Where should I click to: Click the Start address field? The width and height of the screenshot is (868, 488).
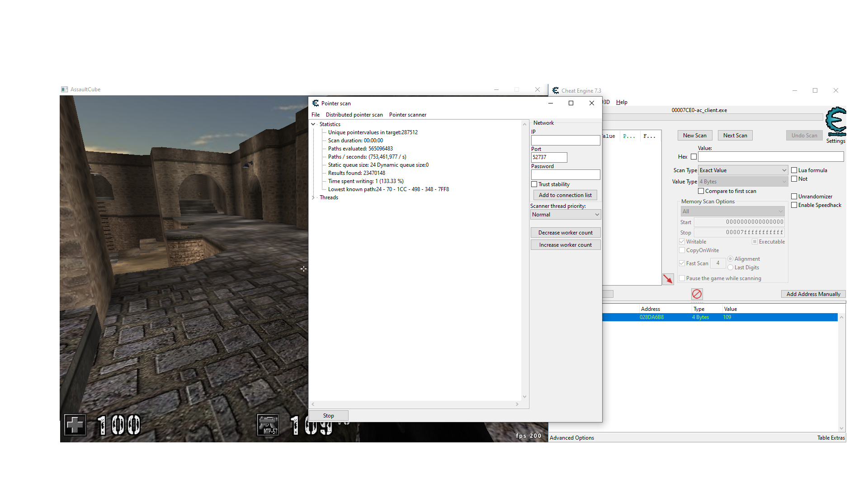coord(740,222)
